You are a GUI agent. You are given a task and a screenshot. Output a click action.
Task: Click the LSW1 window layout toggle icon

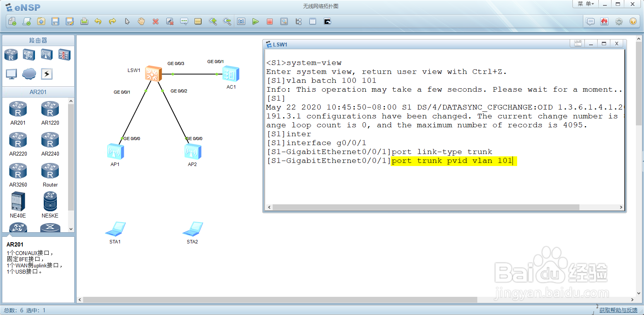coord(578,43)
